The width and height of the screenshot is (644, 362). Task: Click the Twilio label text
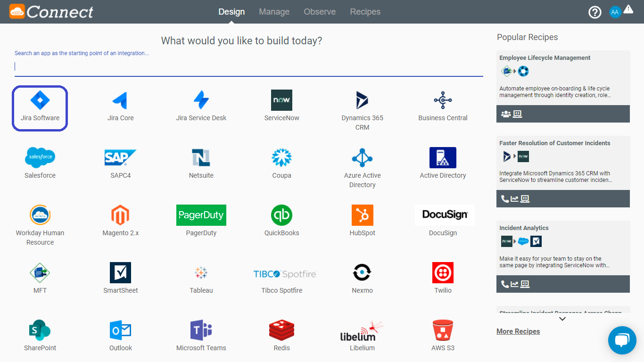[443, 290]
